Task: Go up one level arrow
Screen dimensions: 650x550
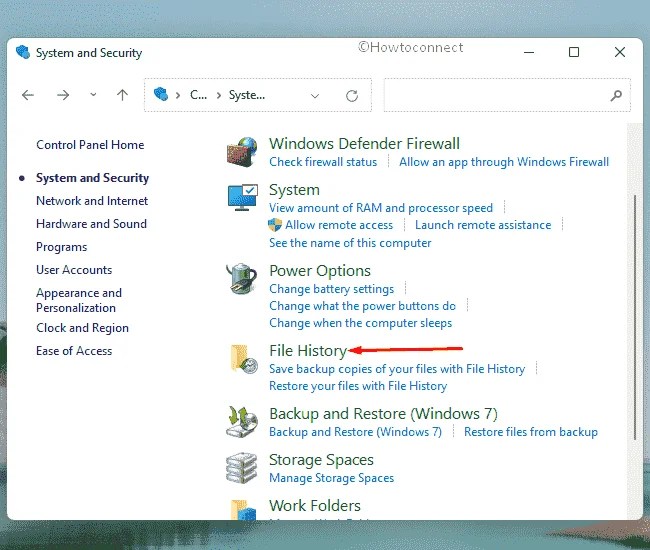Action: click(x=122, y=95)
